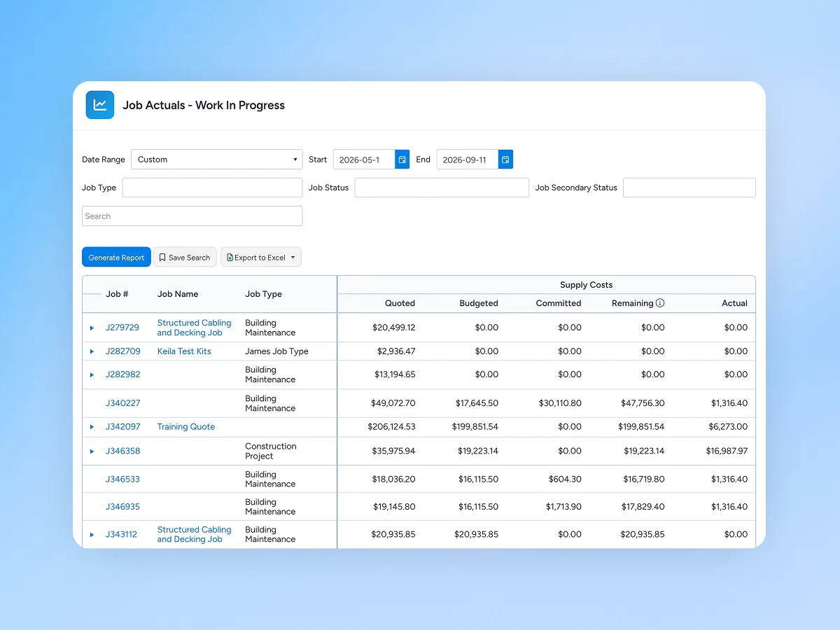Expand the J282709 job row
840x630 pixels.
coord(92,351)
